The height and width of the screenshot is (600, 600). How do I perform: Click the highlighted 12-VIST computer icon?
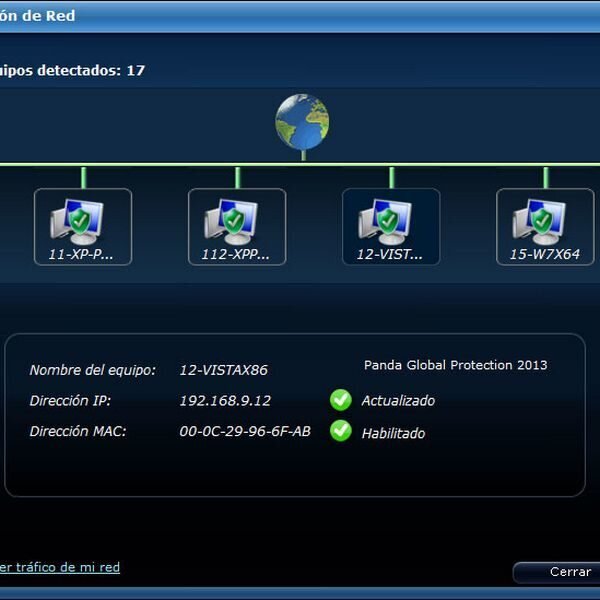(x=390, y=220)
